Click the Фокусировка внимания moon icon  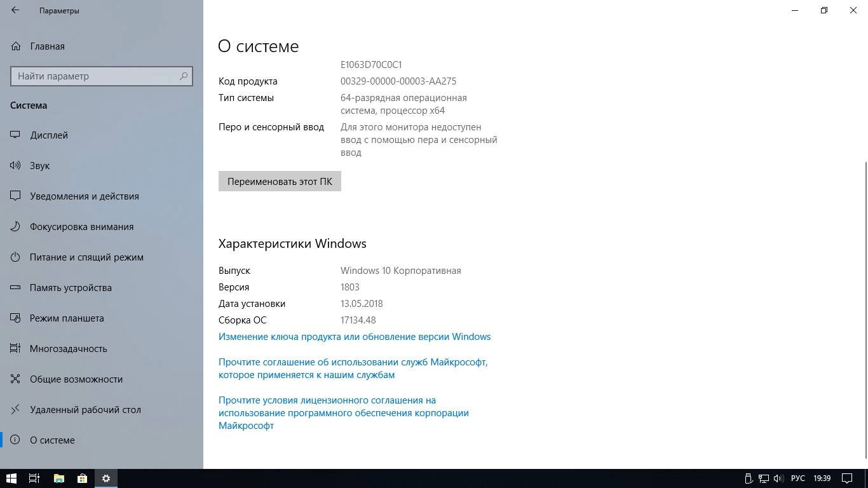(x=16, y=227)
